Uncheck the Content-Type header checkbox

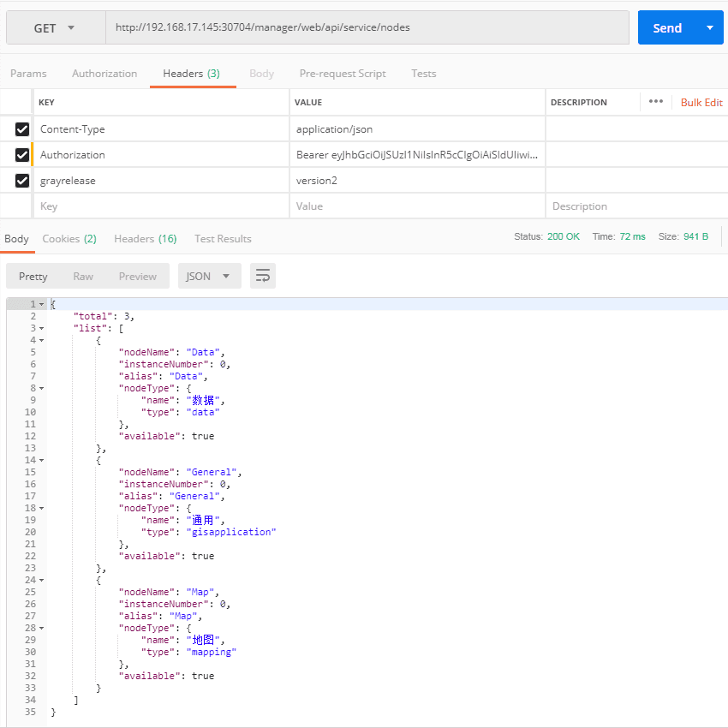point(22,129)
